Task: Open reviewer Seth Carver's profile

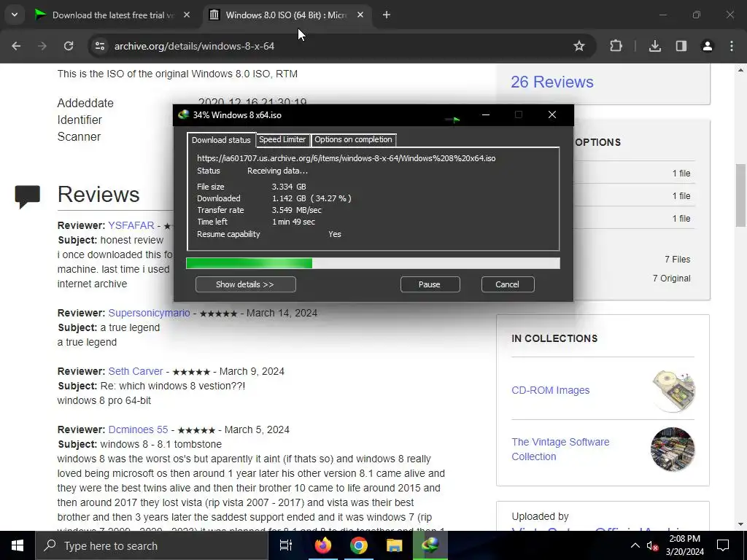Action: pos(135,371)
